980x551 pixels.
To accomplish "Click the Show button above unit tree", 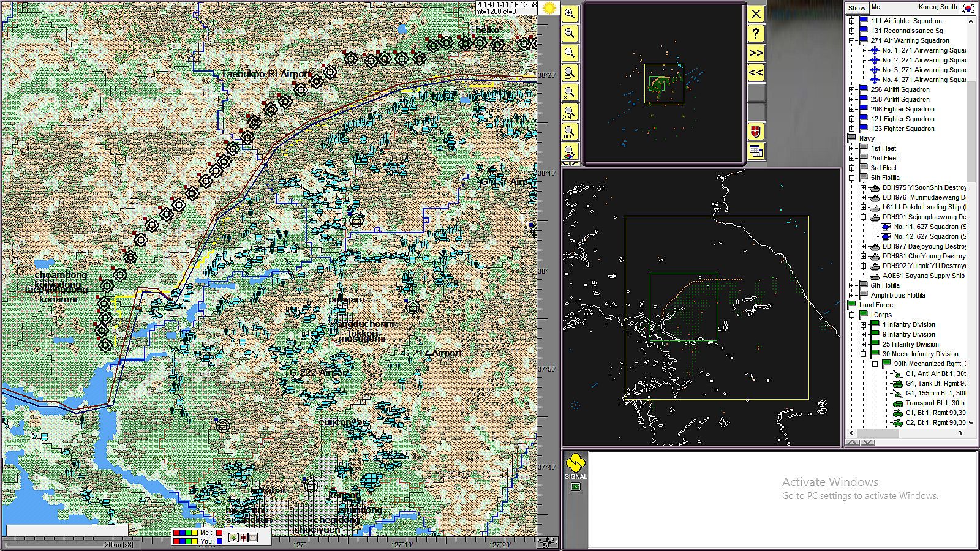I will pyautogui.click(x=857, y=8).
